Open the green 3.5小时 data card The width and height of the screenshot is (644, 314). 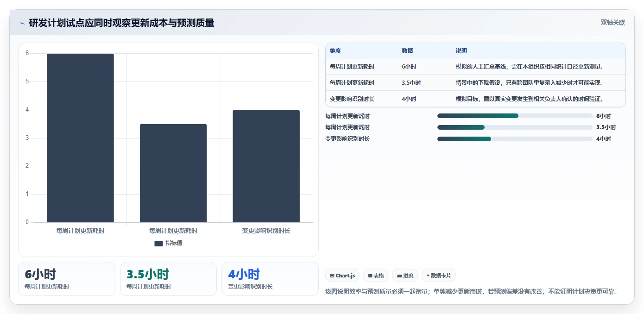168,279
